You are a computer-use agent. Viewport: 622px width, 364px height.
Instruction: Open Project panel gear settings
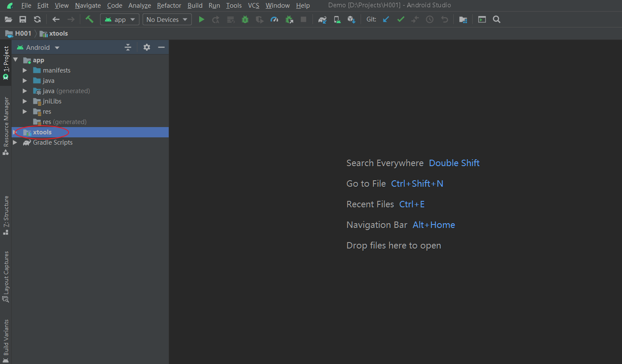(147, 47)
